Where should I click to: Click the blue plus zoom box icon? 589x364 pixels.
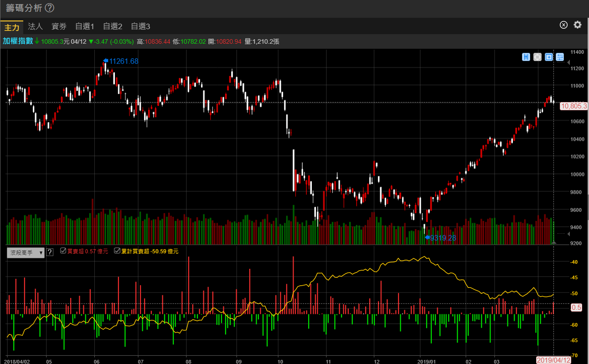(549, 57)
